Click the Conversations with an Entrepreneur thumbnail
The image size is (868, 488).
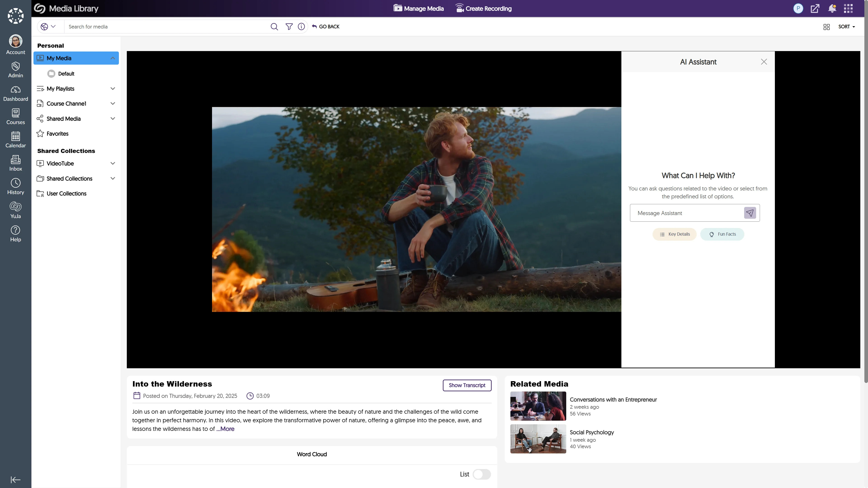click(x=538, y=406)
